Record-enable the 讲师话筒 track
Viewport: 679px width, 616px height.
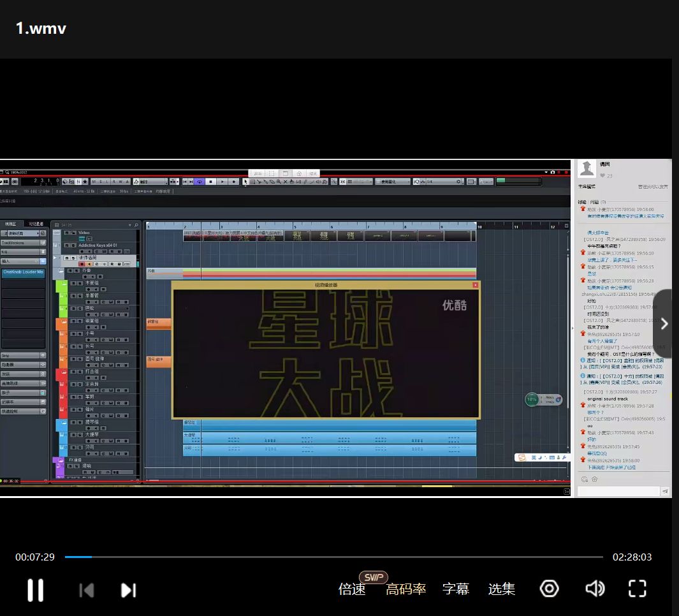(82, 264)
